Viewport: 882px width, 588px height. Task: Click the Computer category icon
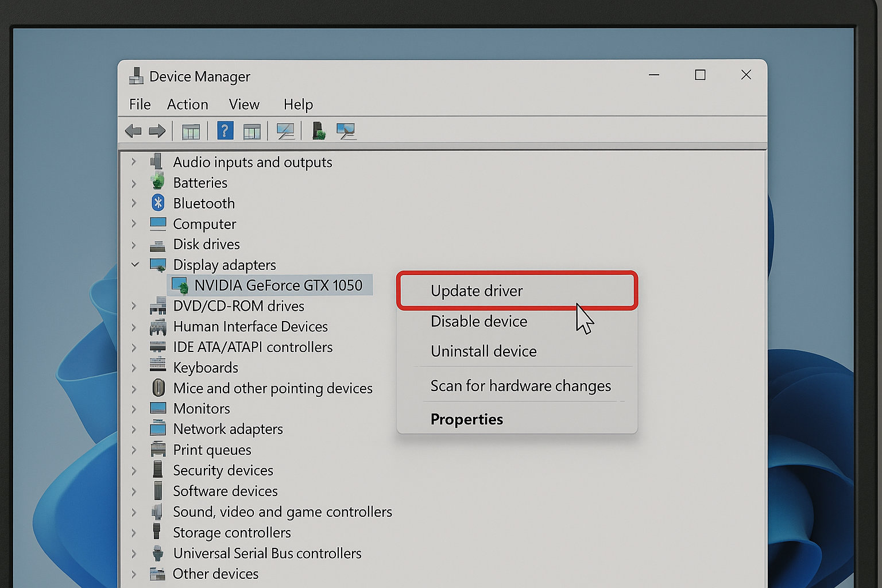tap(158, 223)
